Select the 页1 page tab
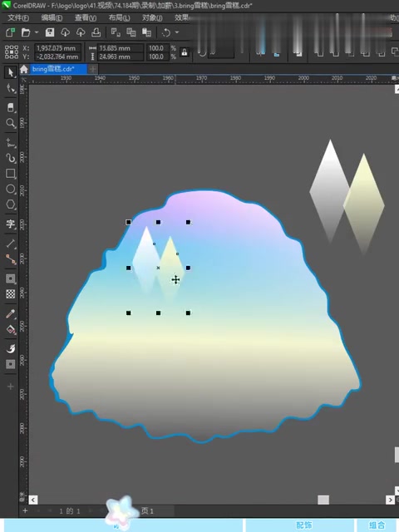The image size is (399, 532). (147, 511)
